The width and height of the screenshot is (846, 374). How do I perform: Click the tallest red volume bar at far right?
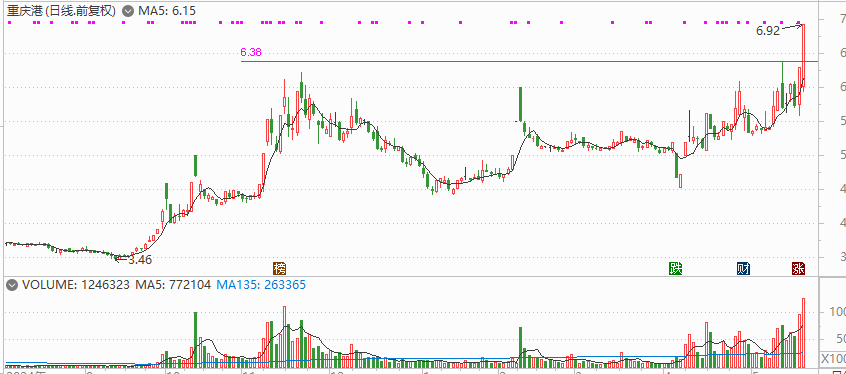tap(803, 333)
